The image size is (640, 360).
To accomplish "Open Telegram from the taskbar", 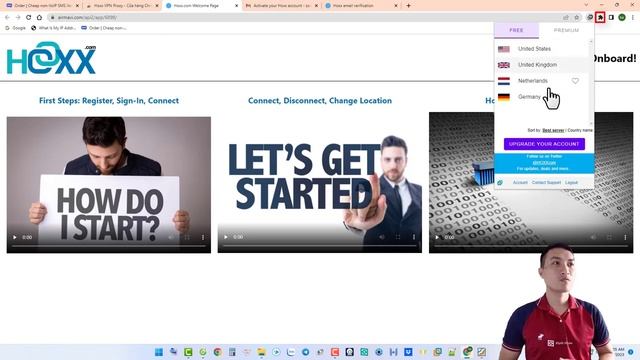I will pos(306,352).
